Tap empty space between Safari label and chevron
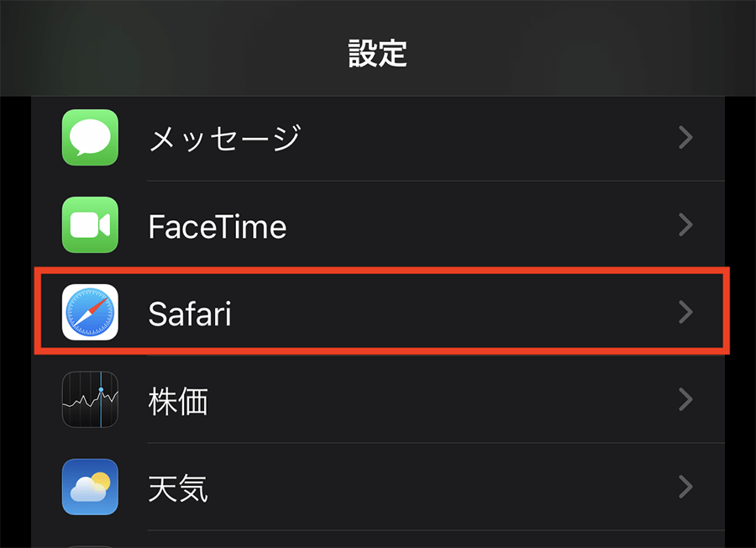756x548 pixels. click(x=454, y=313)
